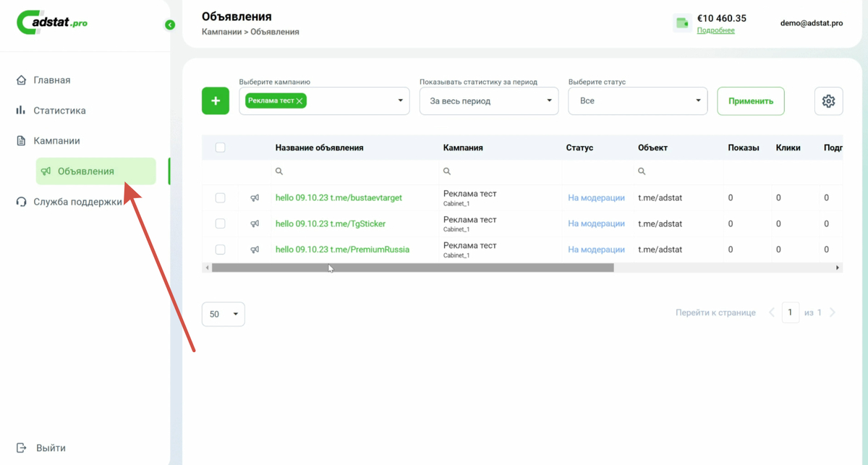Toggle the select-all header checkbox
Image resolution: width=868 pixels, height=465 pixels.
tap(221, 148)
